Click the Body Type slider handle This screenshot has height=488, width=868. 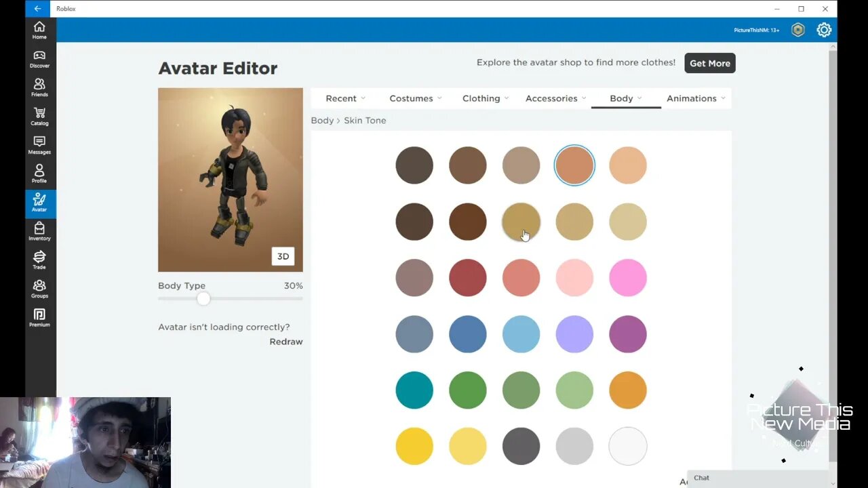(x=203, y=298)
